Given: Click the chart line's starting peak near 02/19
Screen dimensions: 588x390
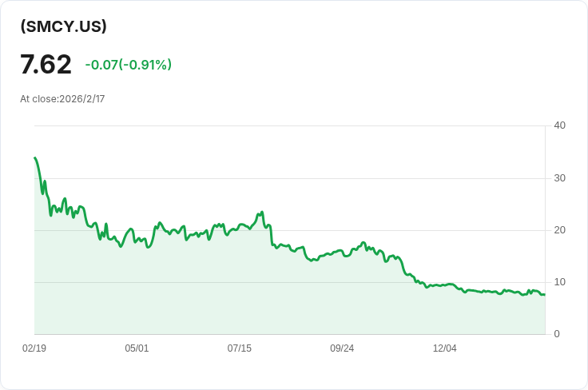Looking at the screenshot, I should (35, 158).
